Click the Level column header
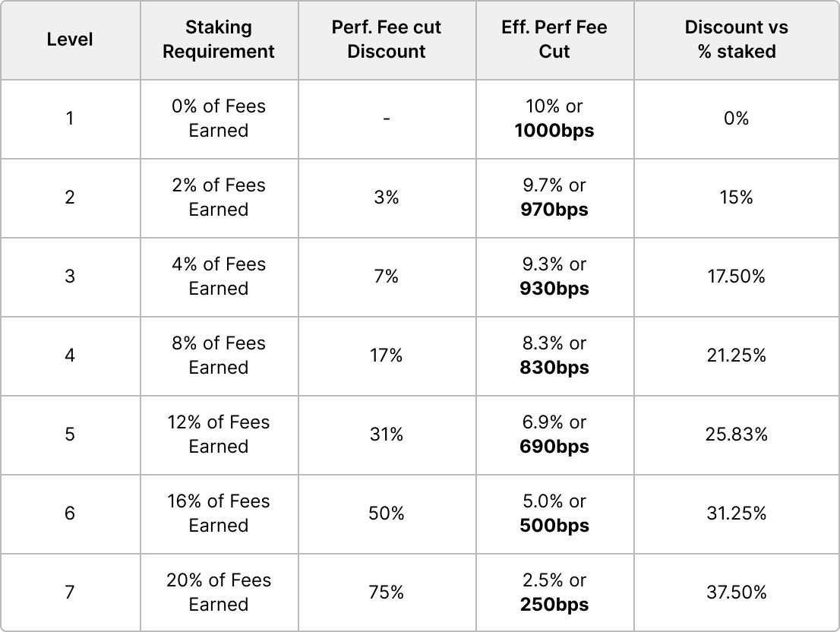The height and width of the screenshot is (632, 840). (x=70, y=39)
